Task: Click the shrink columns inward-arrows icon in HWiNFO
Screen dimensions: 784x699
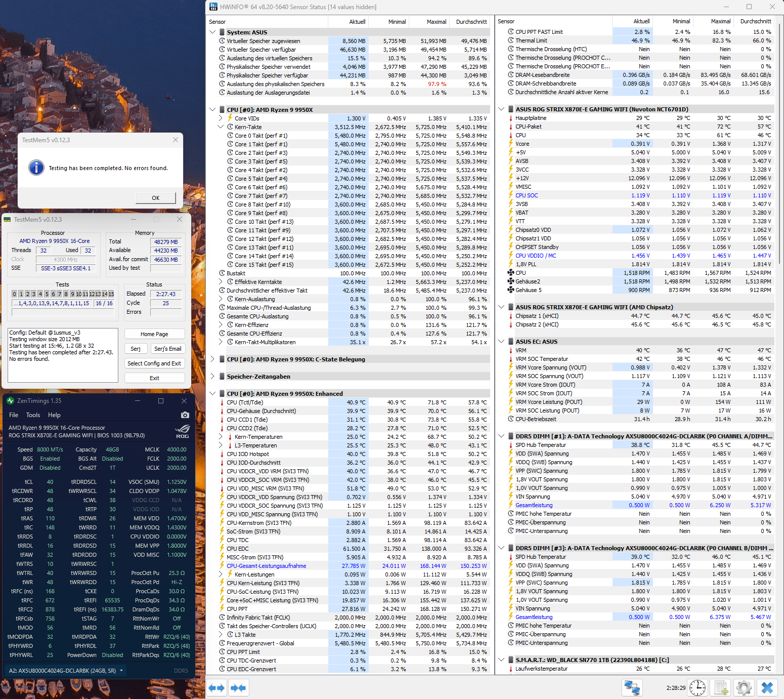Action: coord(238,688)
